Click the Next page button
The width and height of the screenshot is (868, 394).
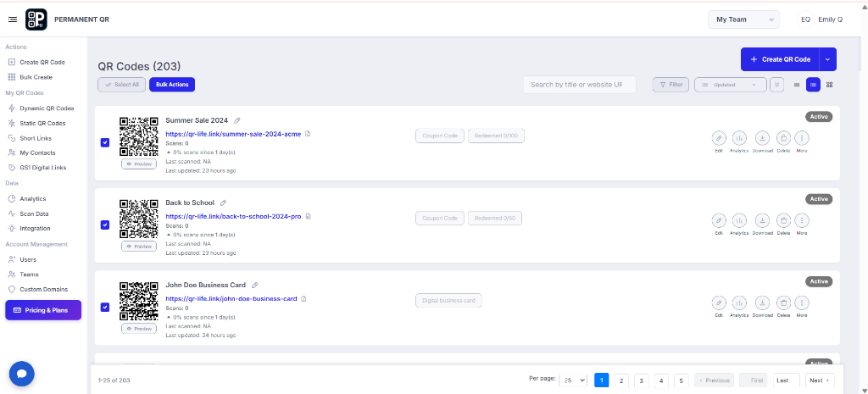click(820, 380)
